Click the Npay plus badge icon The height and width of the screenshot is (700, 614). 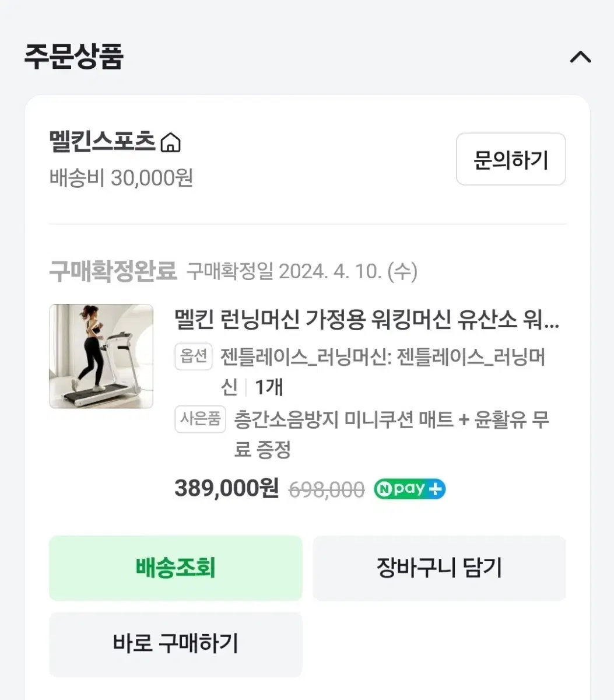point(409,489)
